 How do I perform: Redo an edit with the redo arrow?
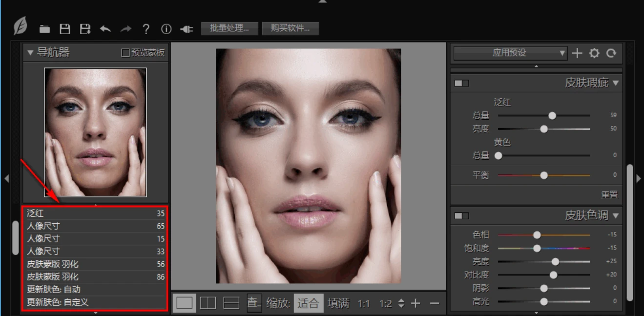click(126, 28)
